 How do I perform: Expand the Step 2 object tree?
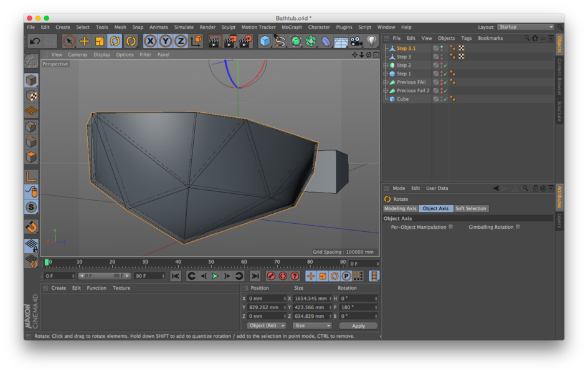386,65
